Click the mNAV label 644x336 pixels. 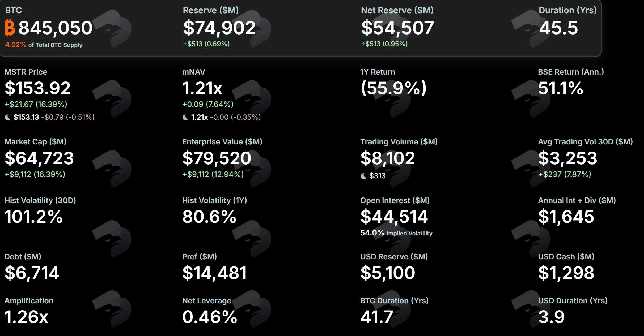tap(194, 72)
